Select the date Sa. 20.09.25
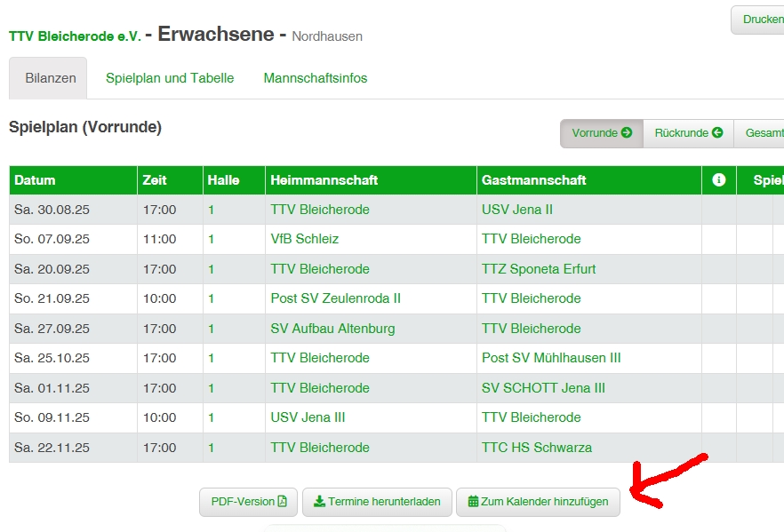Screen dimensions: 784x532 [x=52, y=269]
